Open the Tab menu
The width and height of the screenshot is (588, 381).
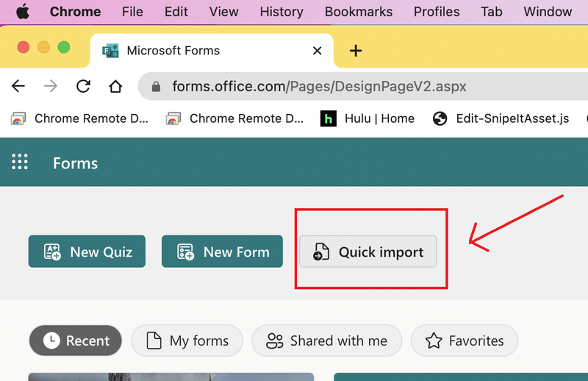coord(491,12)
